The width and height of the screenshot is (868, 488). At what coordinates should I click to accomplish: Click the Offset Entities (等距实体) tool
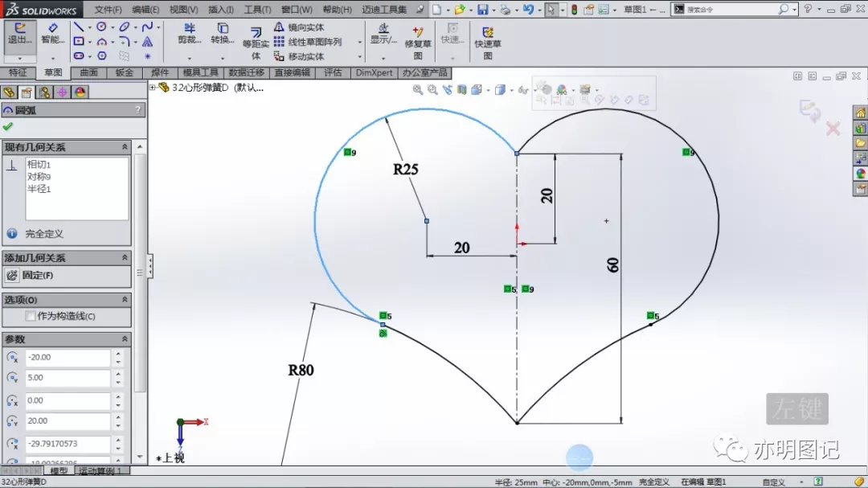coord(256,43)
